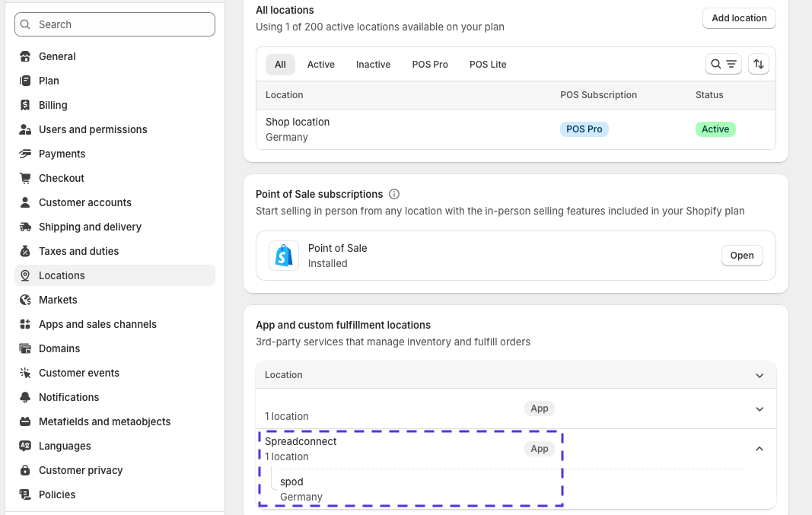The height and width of the screenshot is (515, 812).
Task: Open Apps and sales channels settings
Action: 115,324
